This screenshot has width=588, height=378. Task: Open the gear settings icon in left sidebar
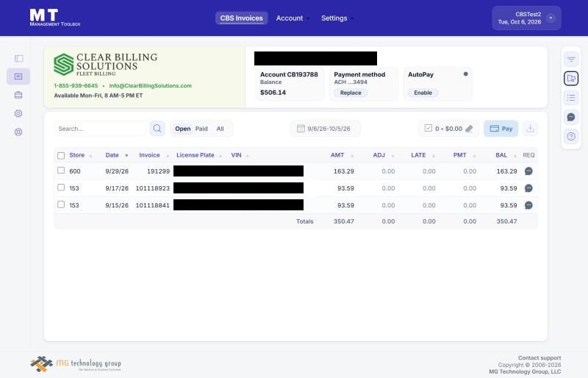point(18,113)
